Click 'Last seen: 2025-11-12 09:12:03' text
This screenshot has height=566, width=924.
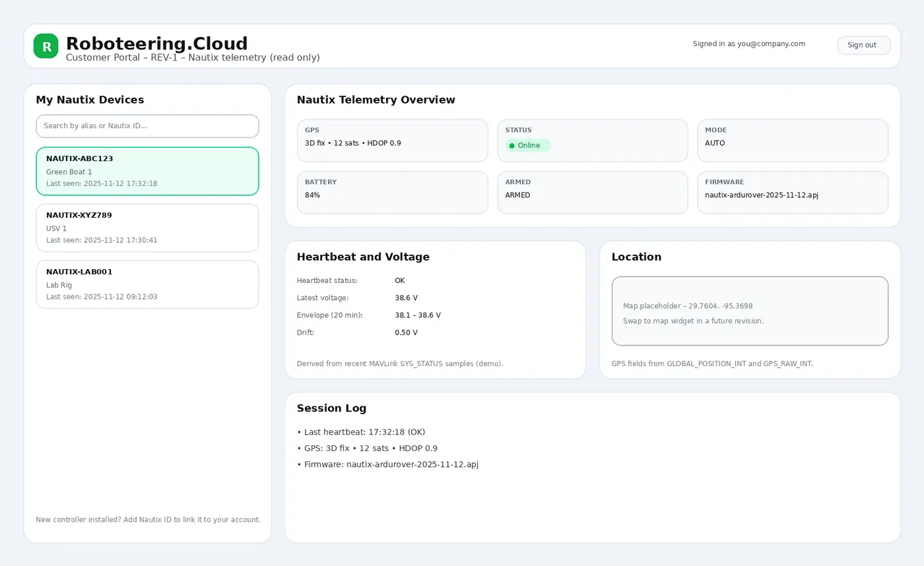pos(102,297)
